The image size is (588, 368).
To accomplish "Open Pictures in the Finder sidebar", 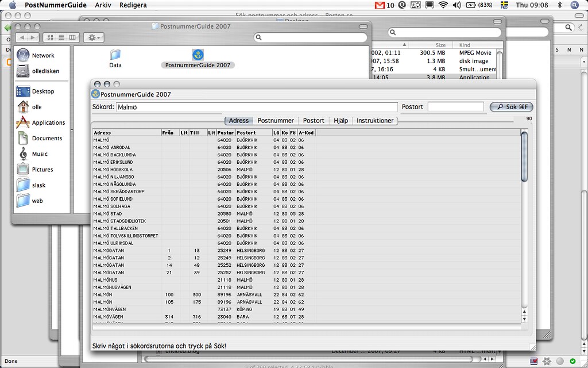I will coord(41,170).
